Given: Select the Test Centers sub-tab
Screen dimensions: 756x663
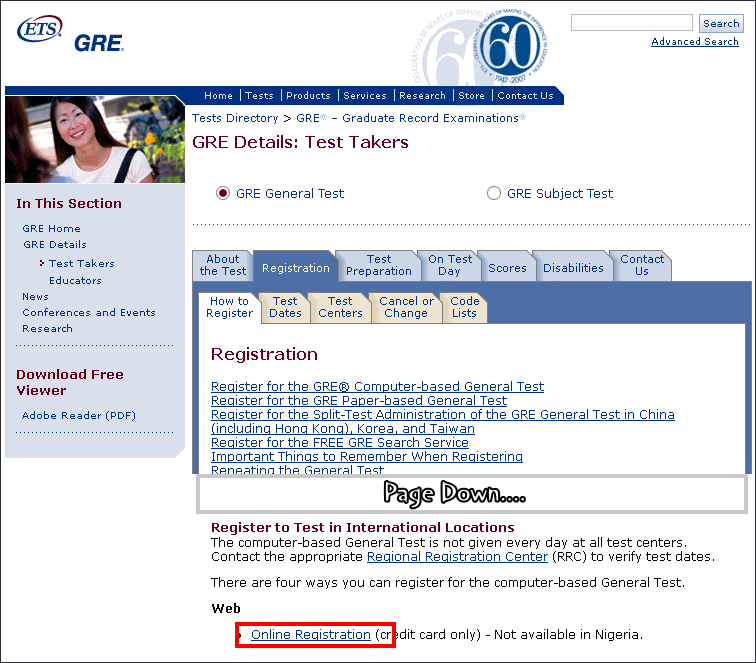Looking at the screenshot, I should pos(340,307).
